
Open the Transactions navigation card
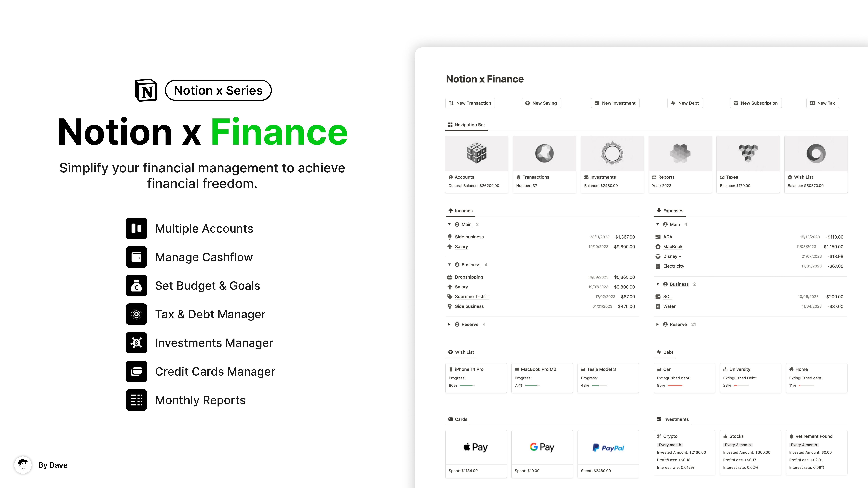point(544,164)
